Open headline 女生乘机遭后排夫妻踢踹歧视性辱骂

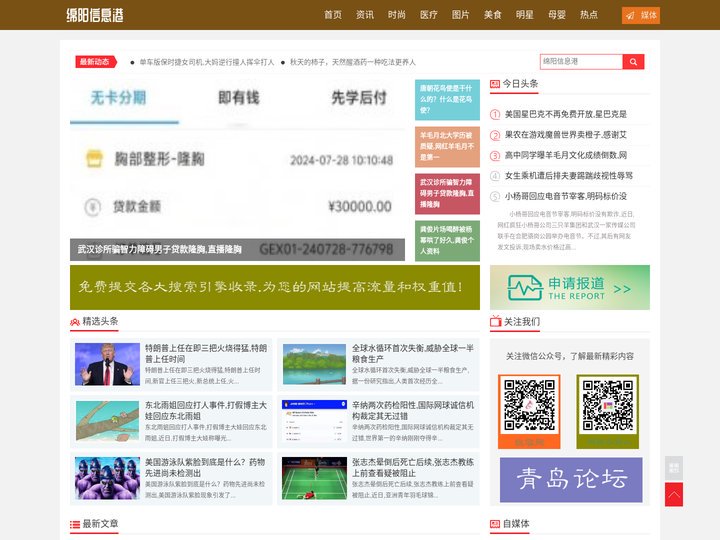(x=568, y=176)
